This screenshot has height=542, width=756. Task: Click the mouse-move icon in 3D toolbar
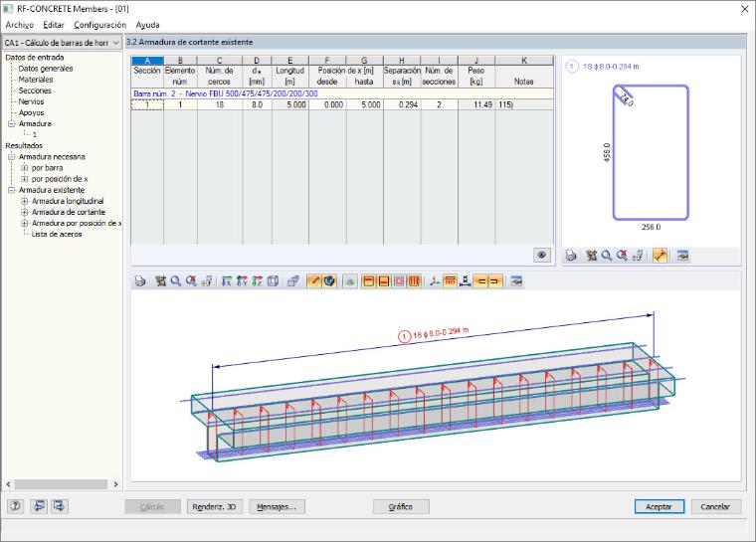160,280
